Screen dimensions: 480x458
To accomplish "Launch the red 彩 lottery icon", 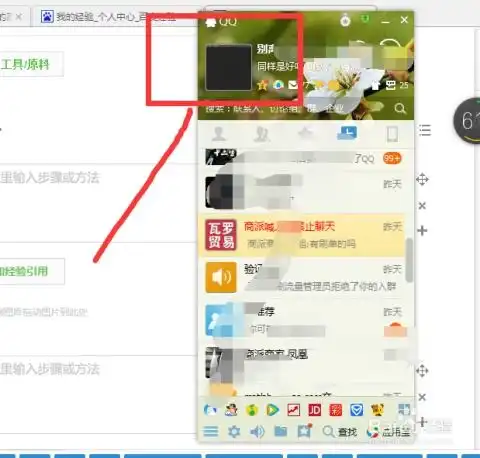I will (335, 410).
